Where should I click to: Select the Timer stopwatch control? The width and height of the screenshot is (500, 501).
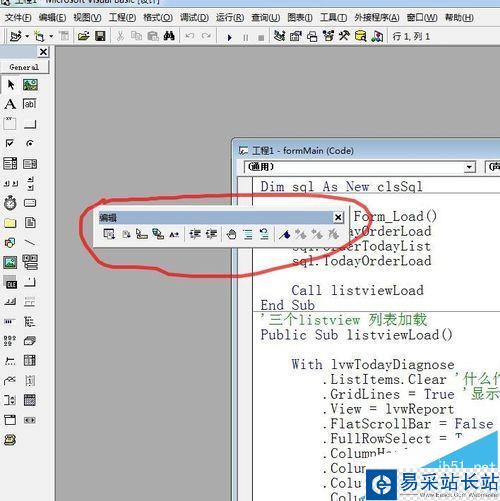click(10, 203)
